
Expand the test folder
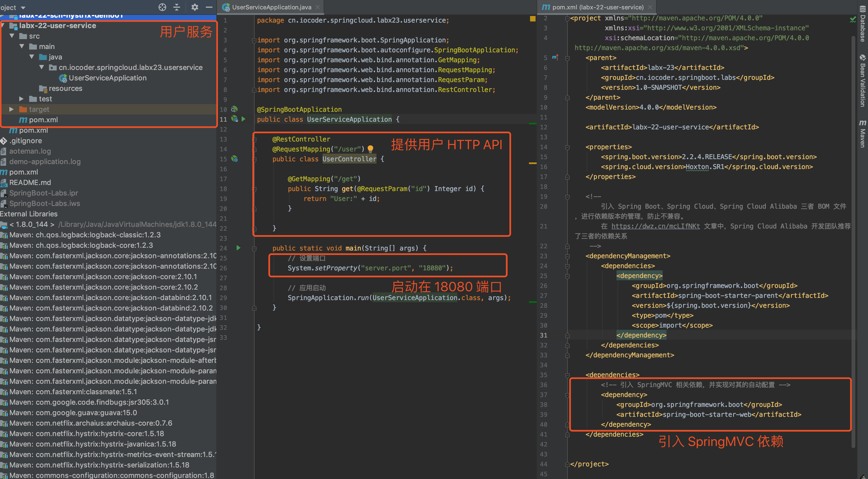pos(21,99)
